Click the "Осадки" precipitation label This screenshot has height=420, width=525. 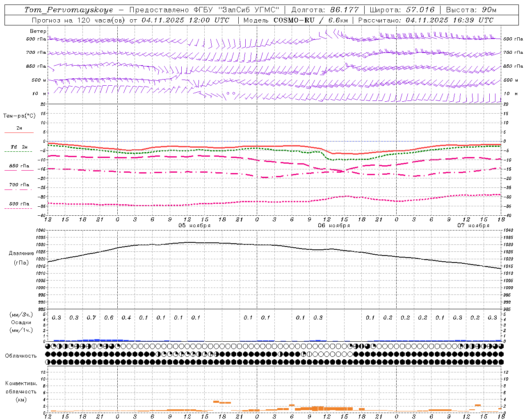coord(21,322)
